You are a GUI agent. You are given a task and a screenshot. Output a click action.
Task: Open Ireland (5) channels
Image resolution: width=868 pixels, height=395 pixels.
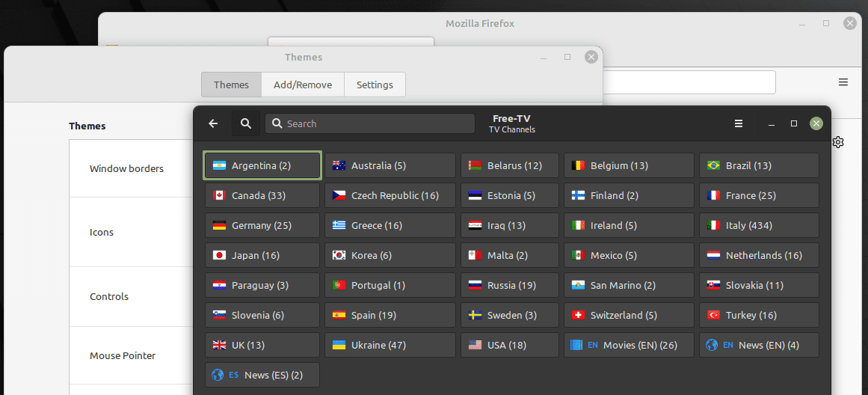click(629, 225)
